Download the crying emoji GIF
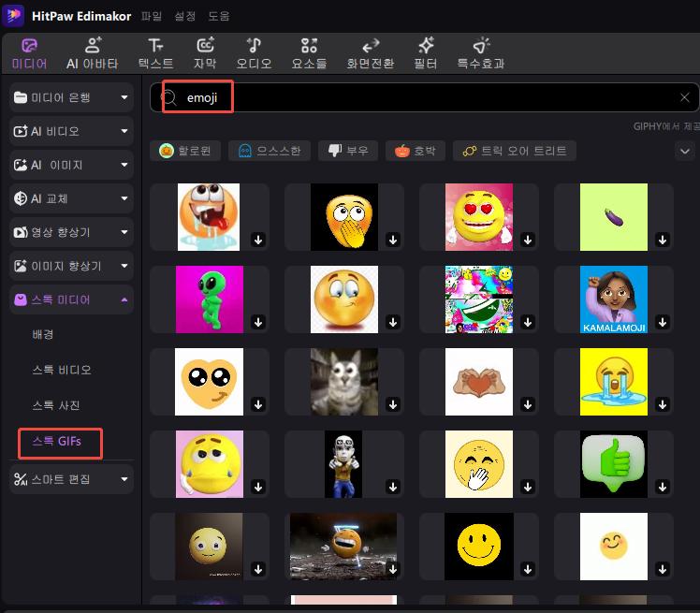This screenshot has width=700, height=613. pos(663,404)
